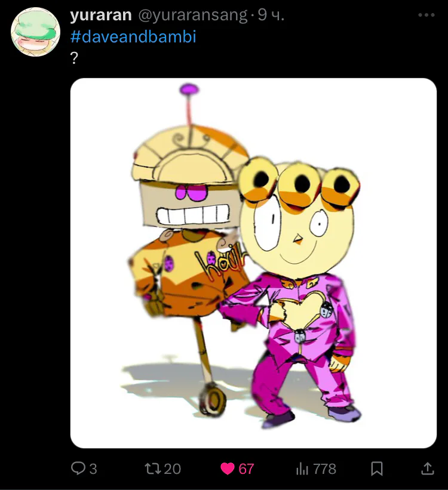Screen dimensions: 448x490
Task: Expand the attached artwork image
Action: pyautogui.click(x=253, y=263)
